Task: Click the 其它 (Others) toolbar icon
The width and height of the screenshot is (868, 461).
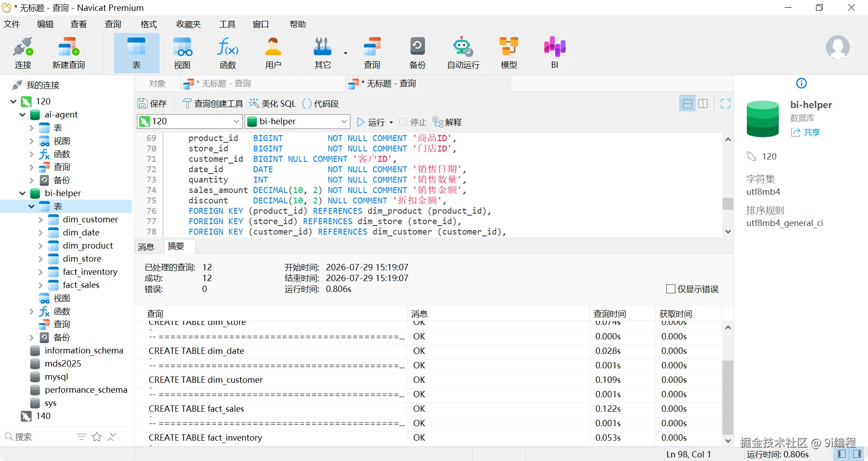Action: 323,53
